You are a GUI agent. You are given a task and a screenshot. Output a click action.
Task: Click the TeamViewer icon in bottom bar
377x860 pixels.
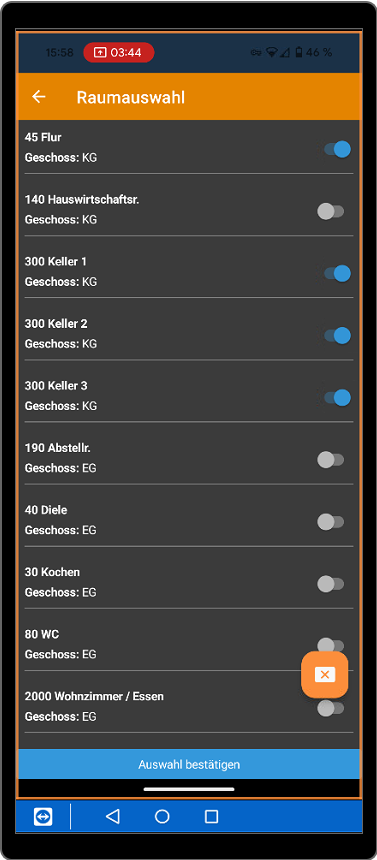click(43, 817)
